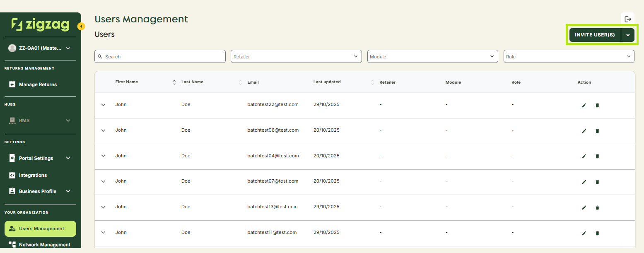This screenshot has height=253, width=644.
Task: Open the ZZ-QA01 account switcher chevron
Action: (68, 48)
